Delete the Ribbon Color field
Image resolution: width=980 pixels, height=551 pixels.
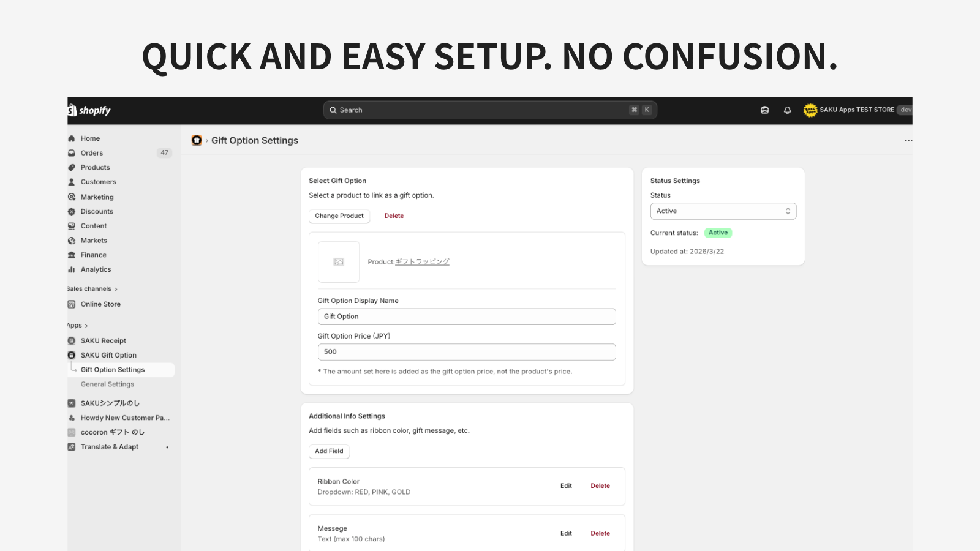[x=600, y=485]
